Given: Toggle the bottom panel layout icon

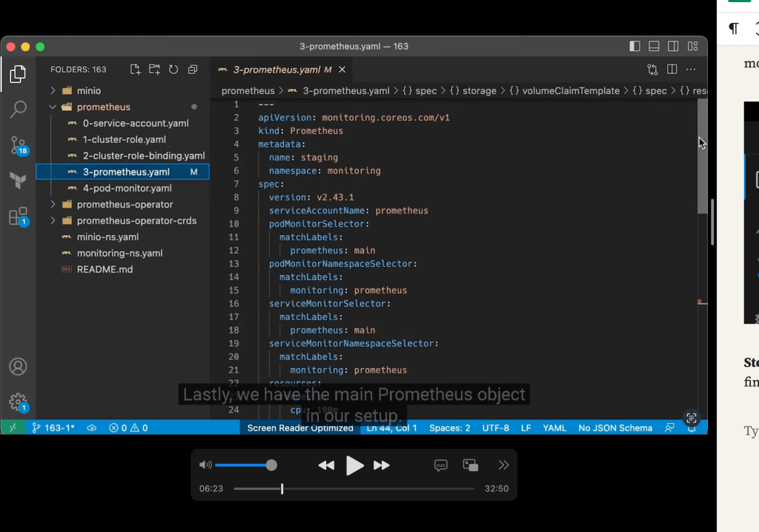Looking at the screenshot, I should click(x=654, y=46).
